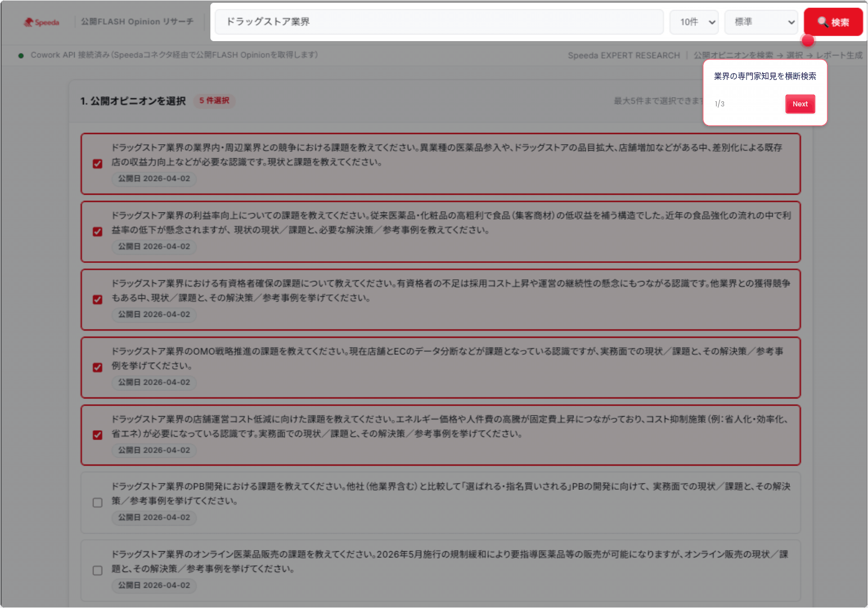Check the PB開発 opinion checkbox

coord(97,503)
